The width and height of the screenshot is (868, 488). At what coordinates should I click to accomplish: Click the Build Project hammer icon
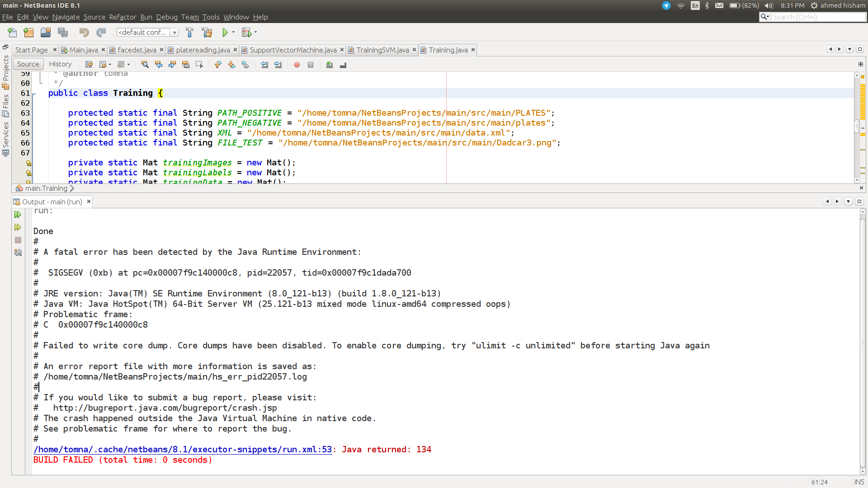coord(189,32)
